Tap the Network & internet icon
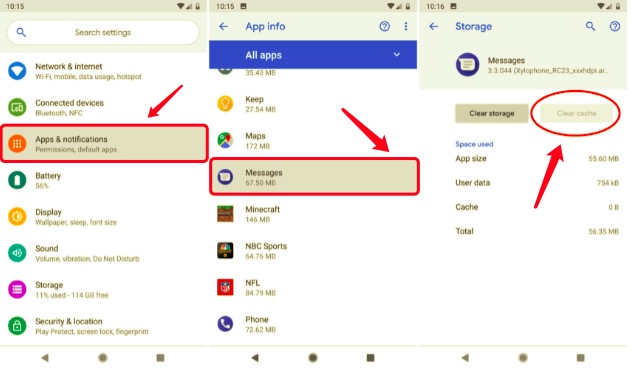 coord(17,71)
